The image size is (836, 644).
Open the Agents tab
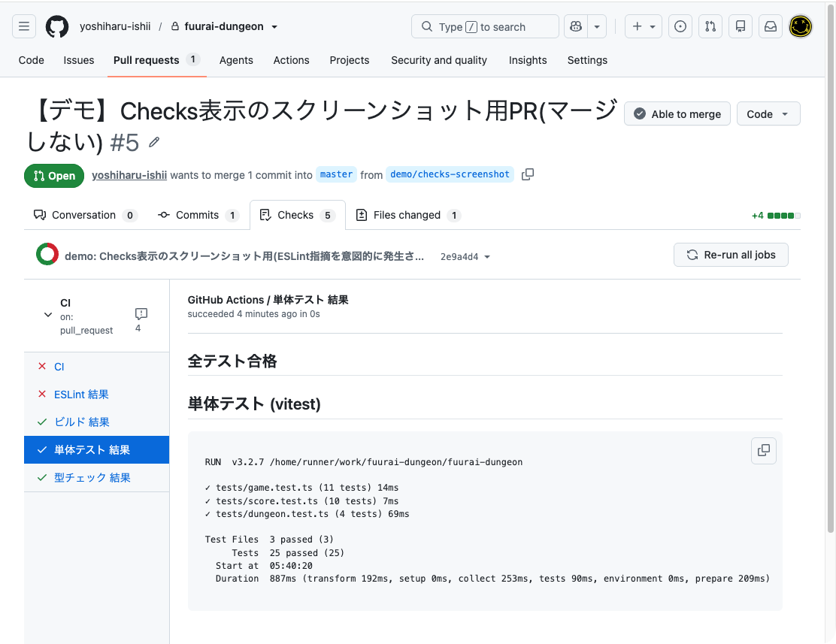point(236,60)
